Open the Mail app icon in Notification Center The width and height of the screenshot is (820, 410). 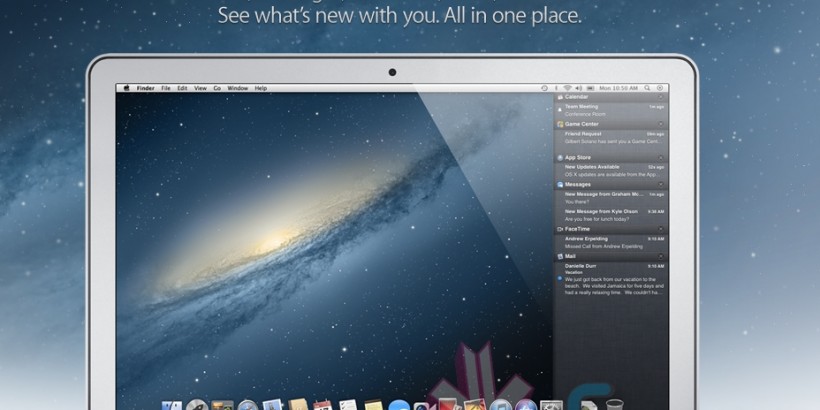558,255
